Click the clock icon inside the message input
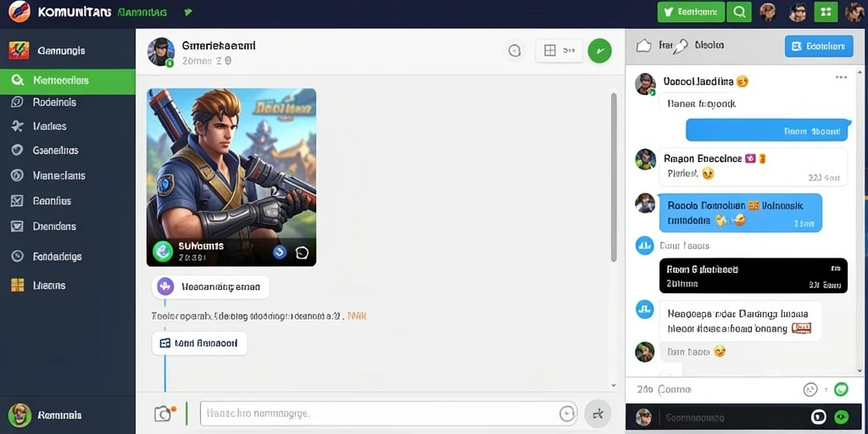Screen dimensions: 868x434 tap(566, 414)
